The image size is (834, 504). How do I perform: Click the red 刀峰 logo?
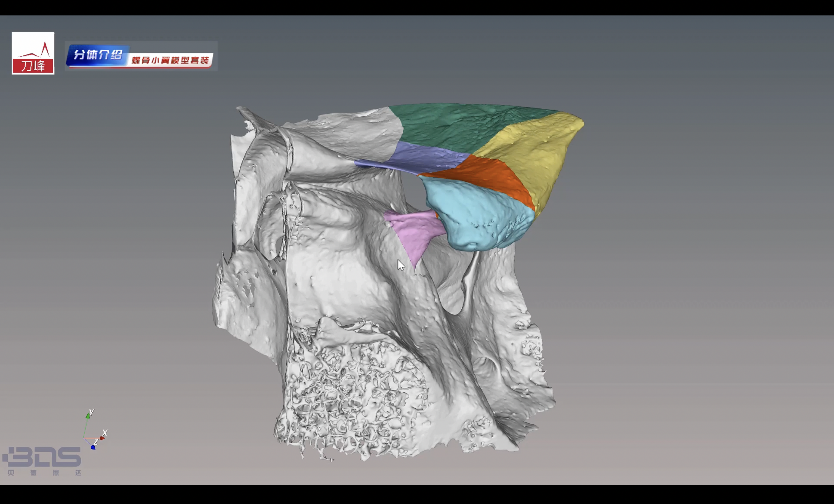pos(33,53)
